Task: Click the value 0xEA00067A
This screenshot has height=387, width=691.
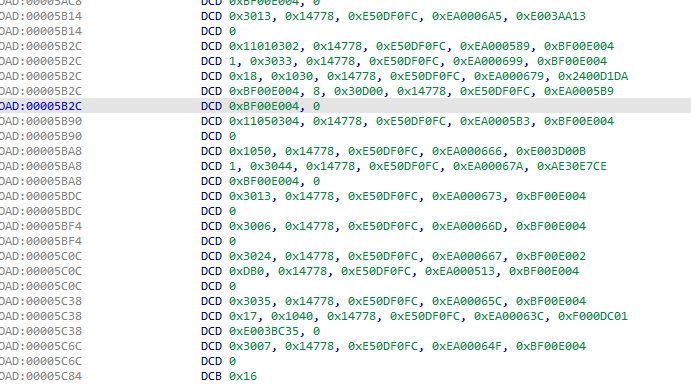Action: (487, 166)
